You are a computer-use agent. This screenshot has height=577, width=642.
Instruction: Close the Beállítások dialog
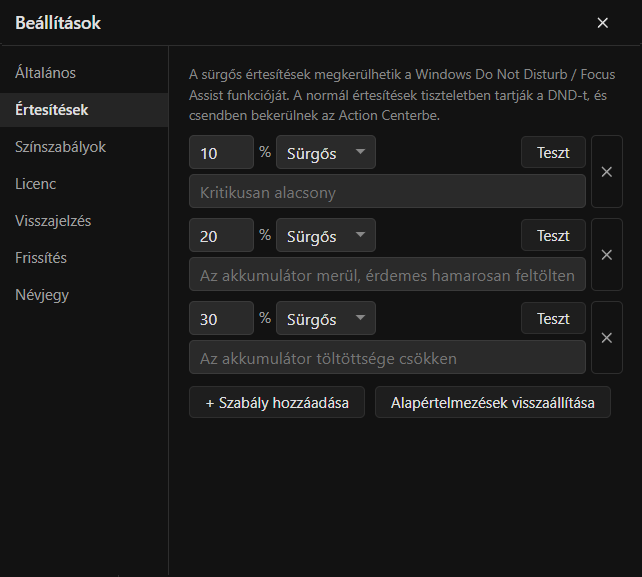tap(603, 23)
